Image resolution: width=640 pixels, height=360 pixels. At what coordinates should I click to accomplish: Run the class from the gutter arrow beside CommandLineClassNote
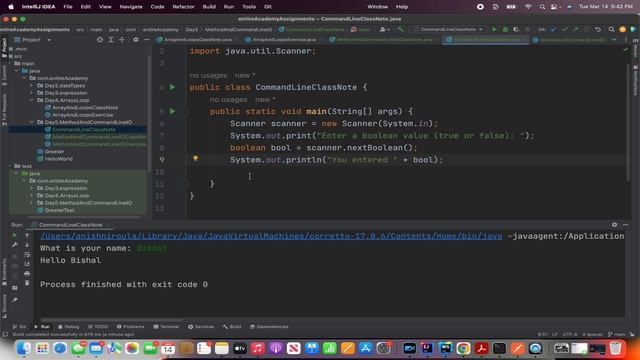click(172, 87)
